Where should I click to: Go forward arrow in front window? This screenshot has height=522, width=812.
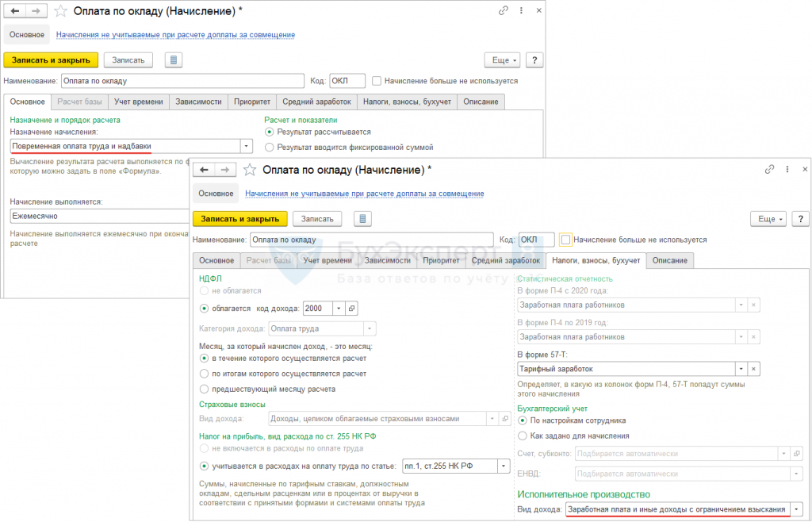(x=225, y=170)
